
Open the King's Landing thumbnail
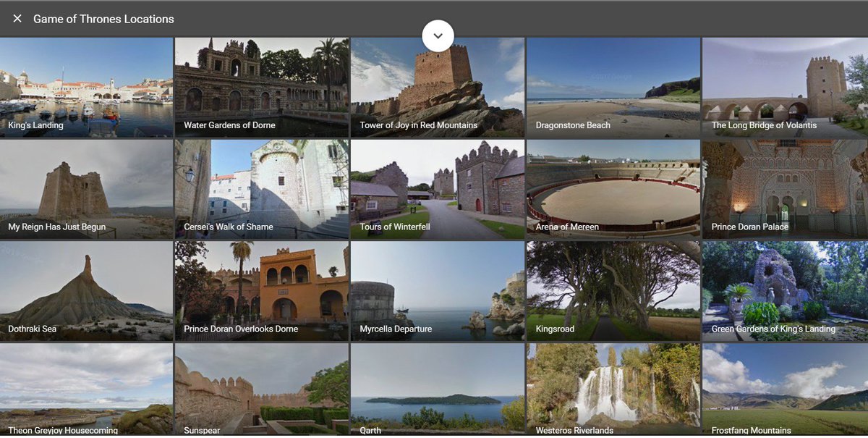pos(86,88)
